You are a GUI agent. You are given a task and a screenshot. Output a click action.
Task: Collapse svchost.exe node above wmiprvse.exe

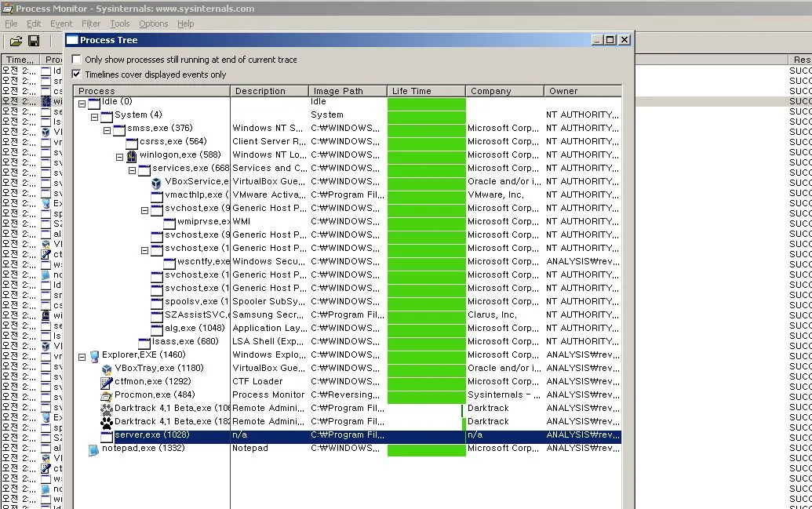144,210
